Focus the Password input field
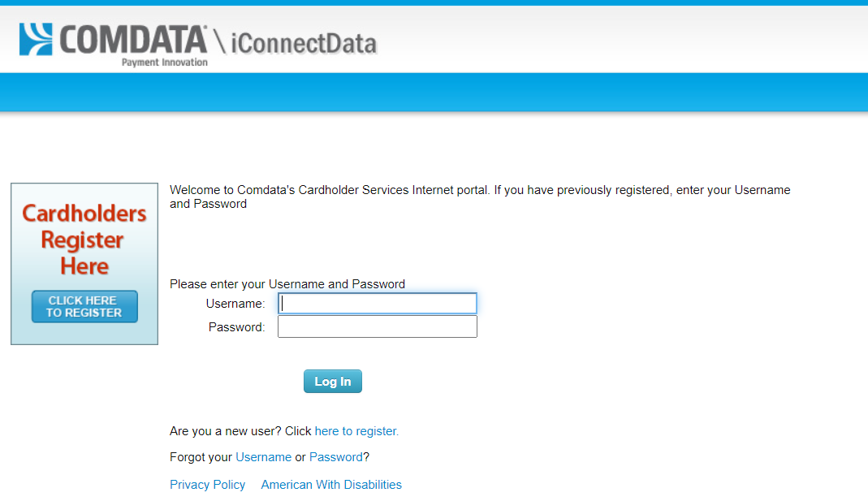Screen dimensions: 868x501 [x=377, y=326]
